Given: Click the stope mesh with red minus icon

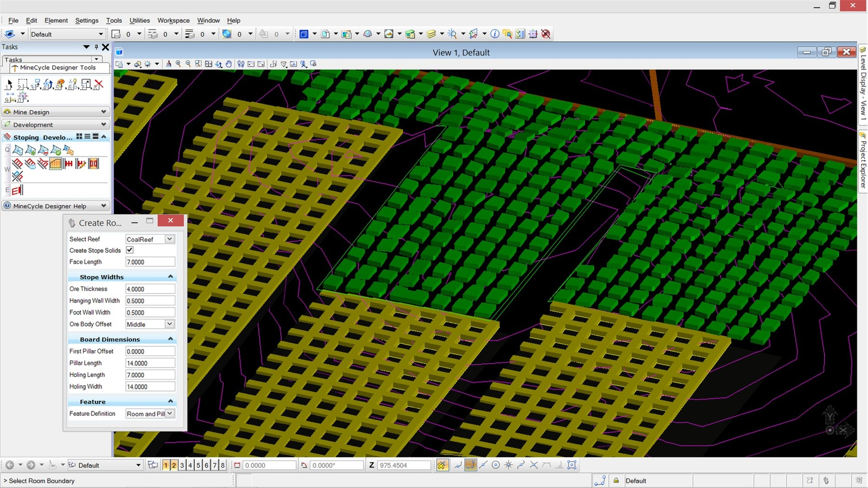Looking at the screenshot, I should click(x=43, y=150).
